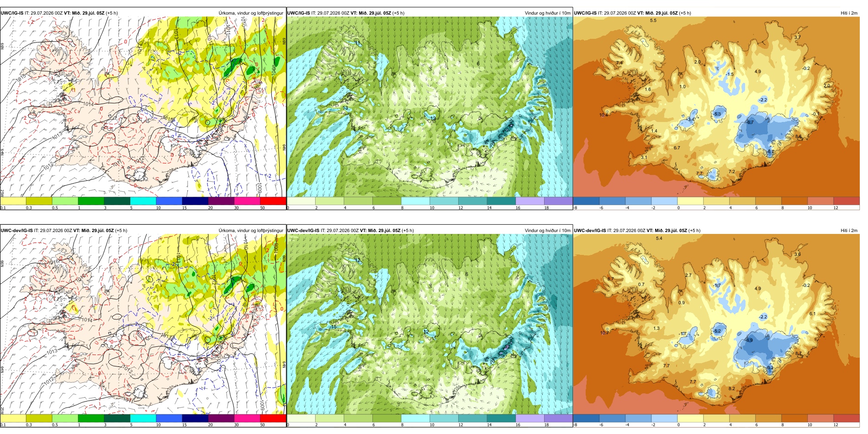This screenshot has width=868, height=434.
Task: Click bottom-row title 'Vindur og hviður í 10m'
Action: (x=547, y=231)
